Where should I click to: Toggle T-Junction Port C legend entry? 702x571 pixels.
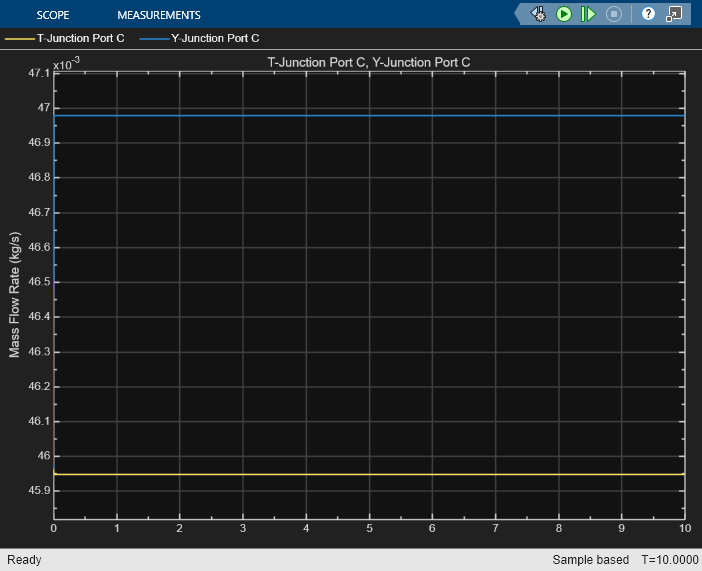pos(80,38)
